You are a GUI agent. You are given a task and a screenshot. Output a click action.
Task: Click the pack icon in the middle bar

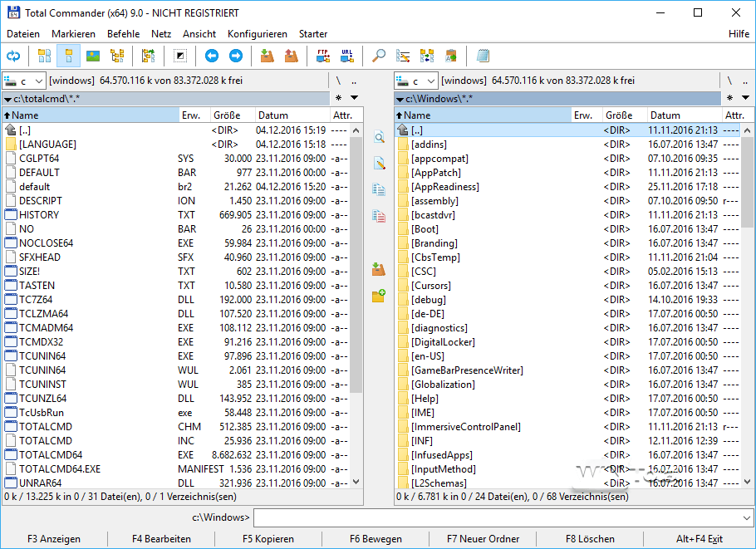[x=379, y=269]
